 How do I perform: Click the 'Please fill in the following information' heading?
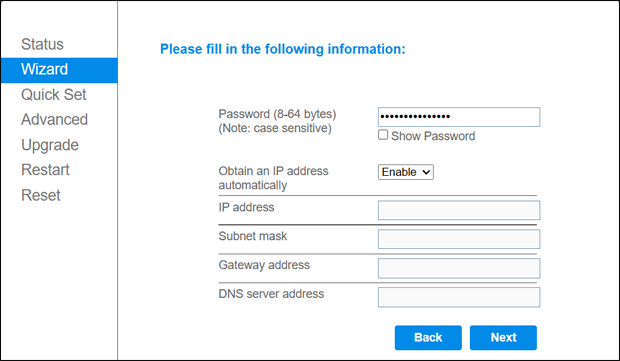pyautogui.click(x=283, y=49)
